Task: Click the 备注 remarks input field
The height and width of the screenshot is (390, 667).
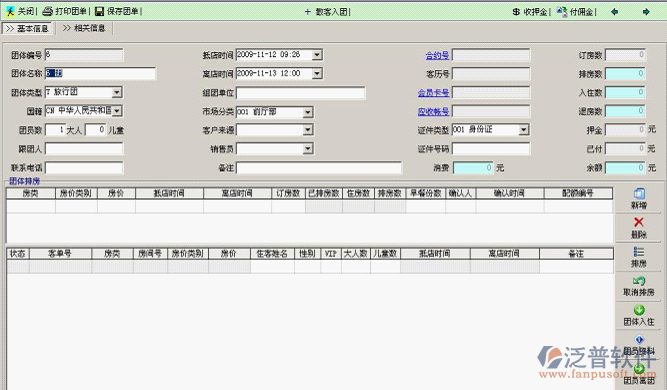Action: (x=319, y=168)
